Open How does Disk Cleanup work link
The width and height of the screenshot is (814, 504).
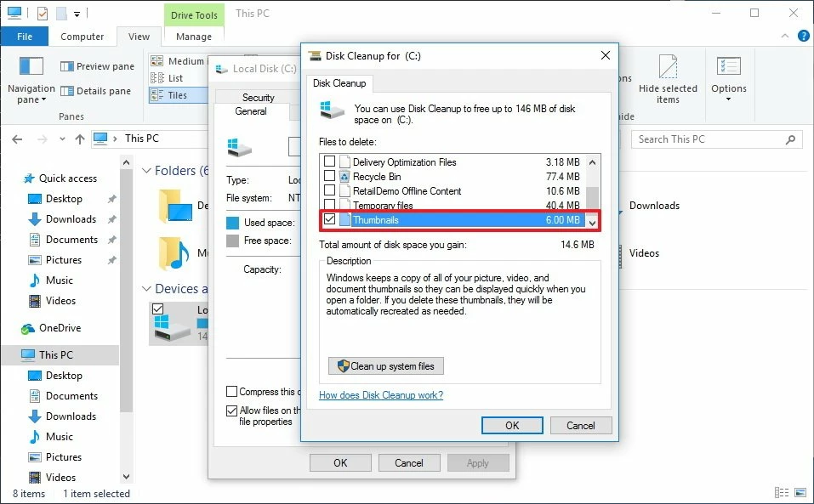(x=381, y=395)
